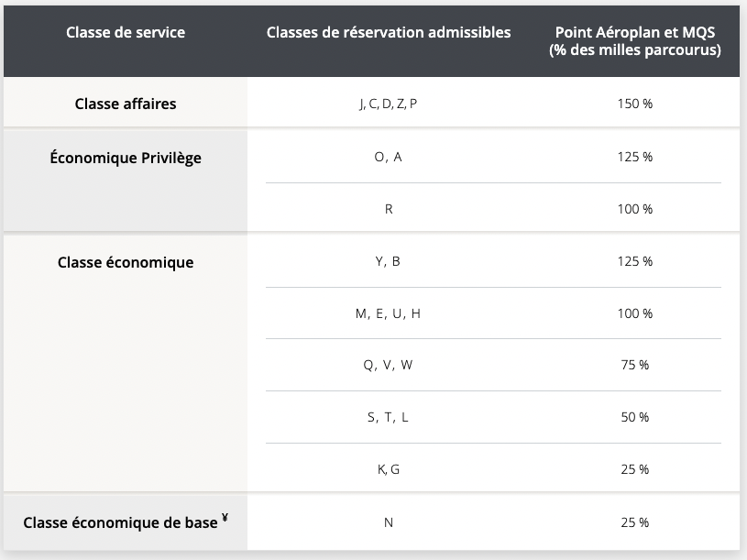Click the "Classe économique de base" label
Screen dimensions: 747x560
click(x=120, y=522)
